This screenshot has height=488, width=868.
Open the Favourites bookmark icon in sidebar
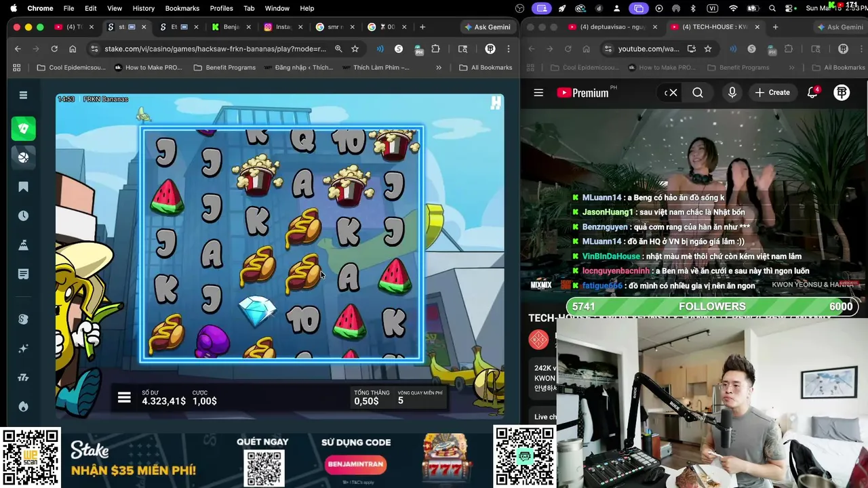(x=23, y=187)
